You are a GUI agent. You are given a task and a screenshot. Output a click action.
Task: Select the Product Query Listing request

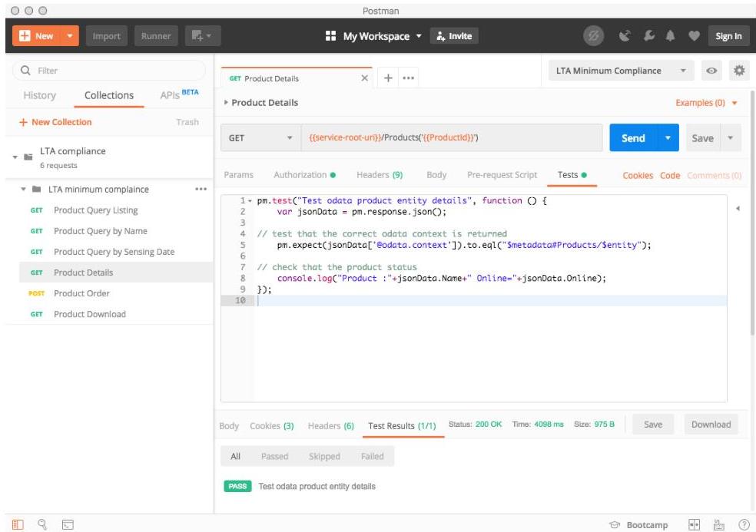tap(116, 210)
